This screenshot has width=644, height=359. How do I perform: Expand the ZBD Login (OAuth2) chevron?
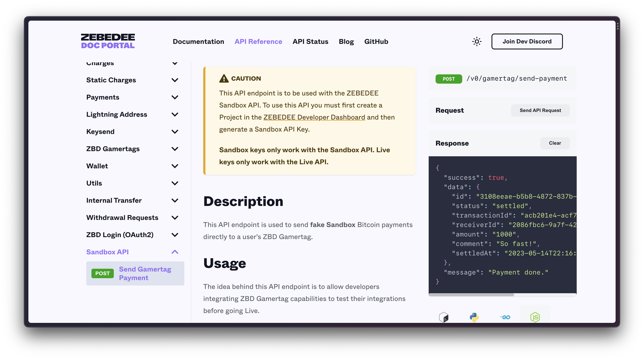175,235
